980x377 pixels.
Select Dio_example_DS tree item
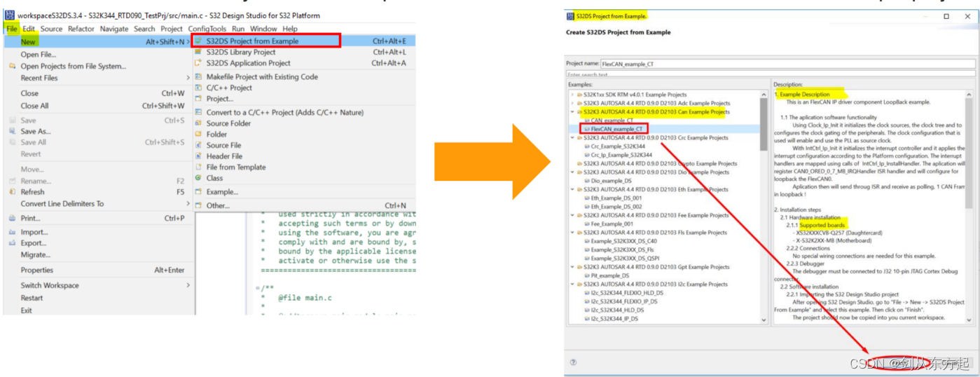pos(613,181)
